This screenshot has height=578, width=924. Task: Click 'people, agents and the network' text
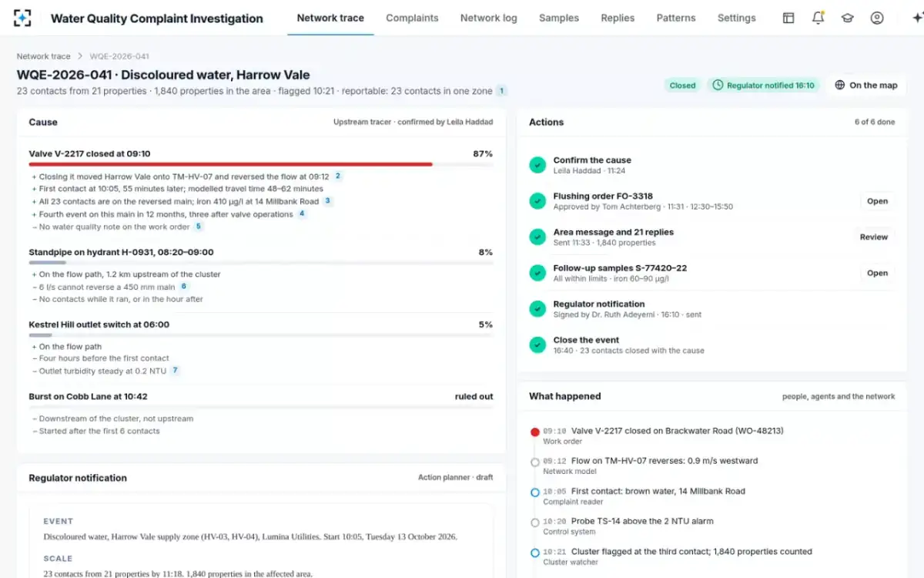839,396
